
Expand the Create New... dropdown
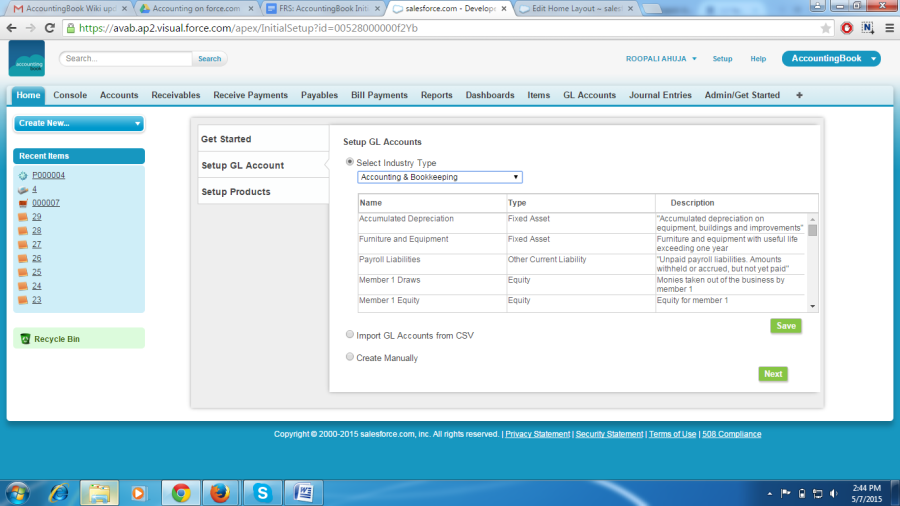pos(79,123)
